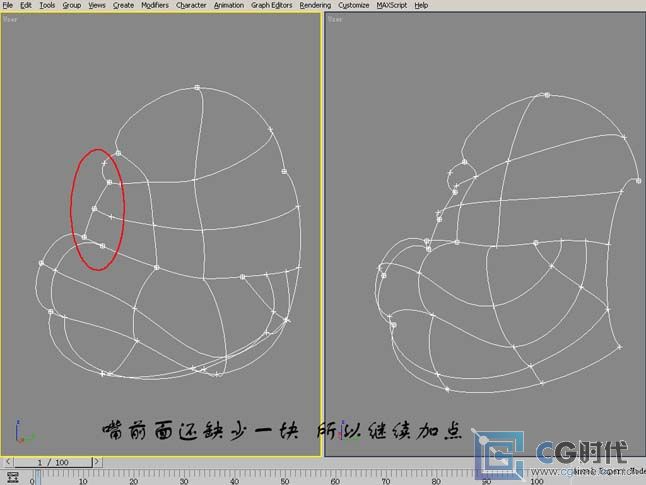Open the Help menu
Screen dimensions: 646x485
(421, 5)
